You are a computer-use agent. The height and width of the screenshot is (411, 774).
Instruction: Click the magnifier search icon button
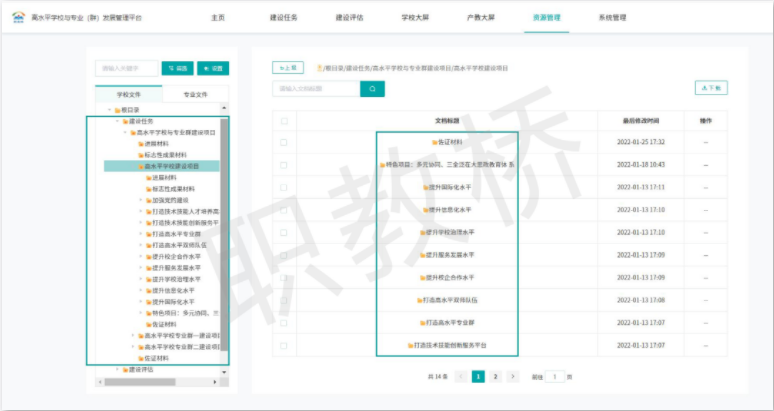373,89
